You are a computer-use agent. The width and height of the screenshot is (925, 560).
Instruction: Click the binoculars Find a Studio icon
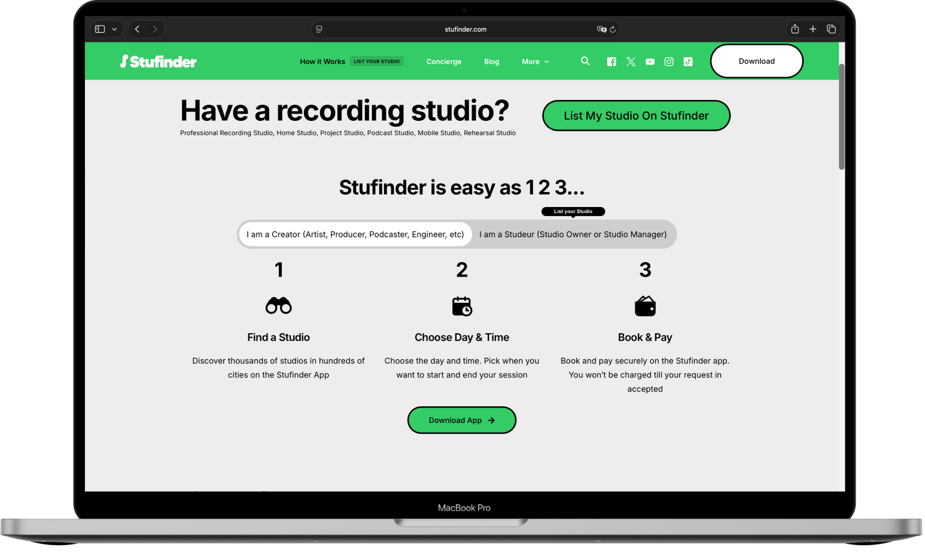279,306
